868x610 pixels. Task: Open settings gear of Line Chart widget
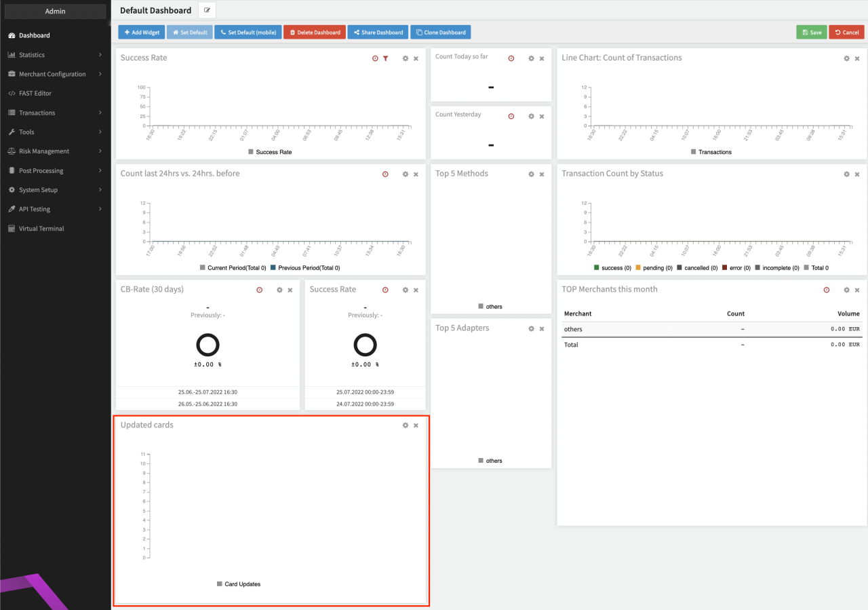pyautogui.click(x=846, y=59)
